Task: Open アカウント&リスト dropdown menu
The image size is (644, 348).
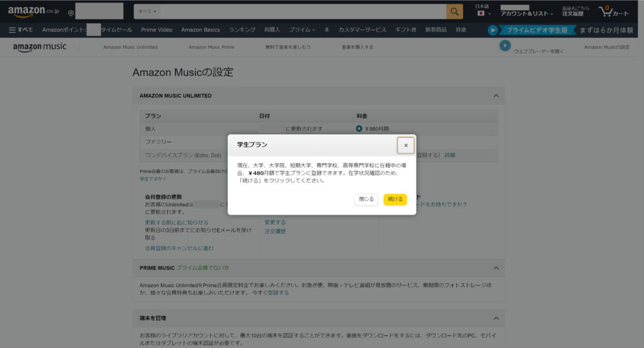Action: 526,13
